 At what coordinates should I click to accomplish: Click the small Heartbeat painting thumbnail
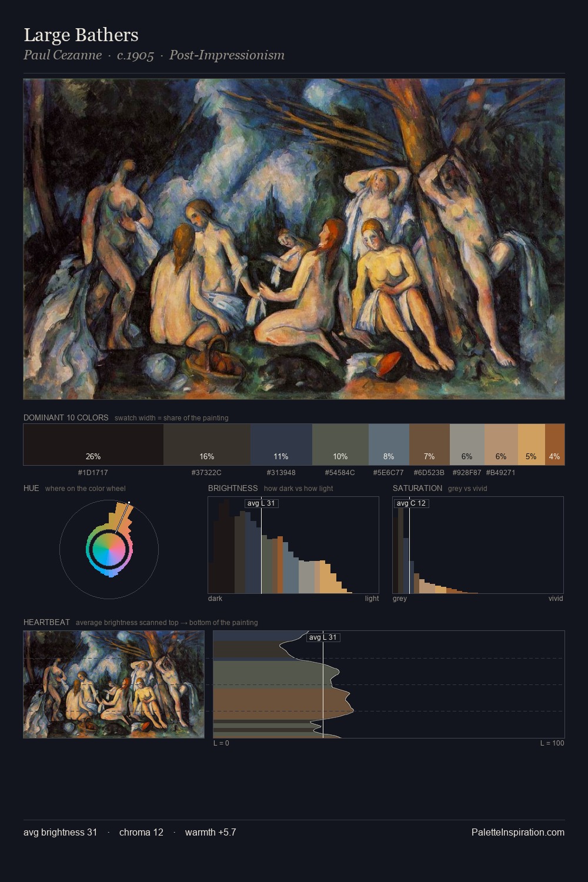(x=113, y=684)
